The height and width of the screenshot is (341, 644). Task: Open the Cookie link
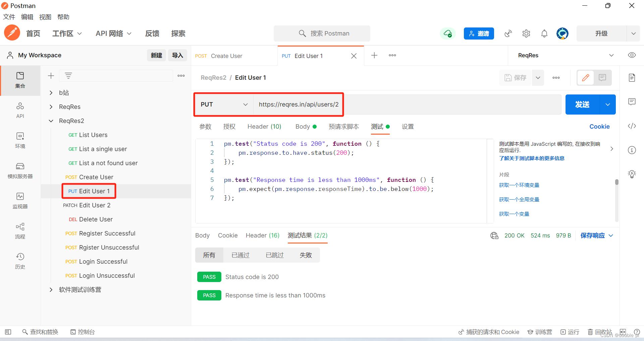(599, 127)
